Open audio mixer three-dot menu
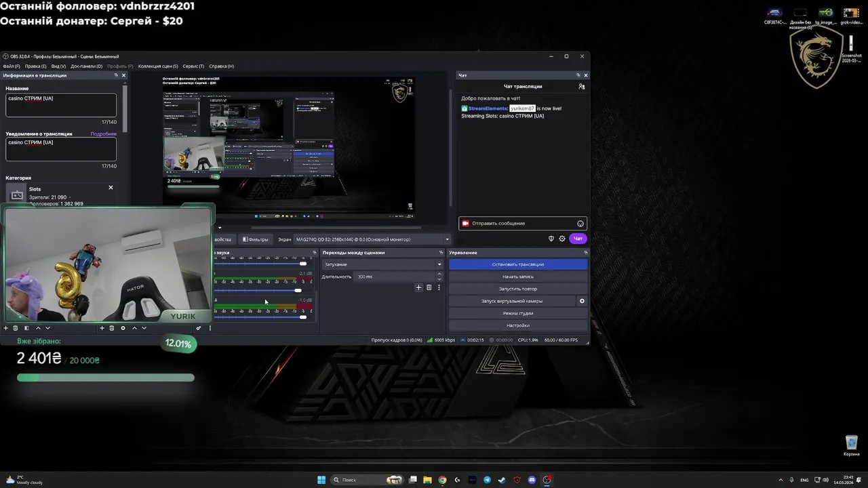868x488 pixels. [x=210, y=328]
